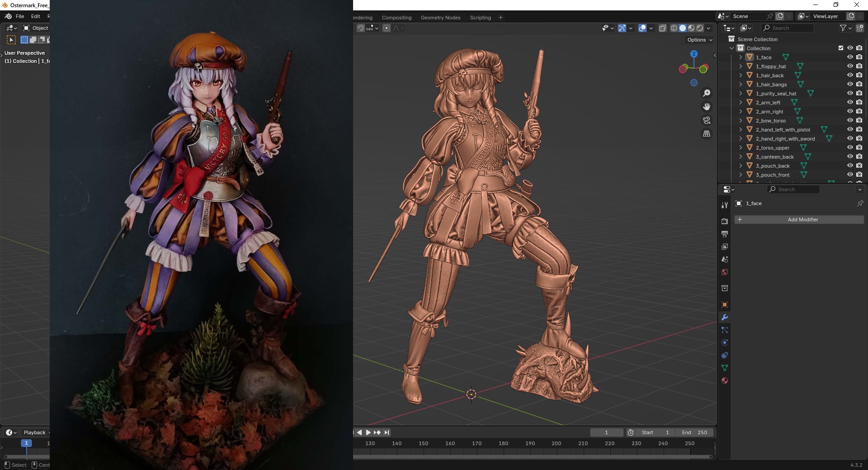Open the Modifiers wrench properties tab

[x=725, y=318]
